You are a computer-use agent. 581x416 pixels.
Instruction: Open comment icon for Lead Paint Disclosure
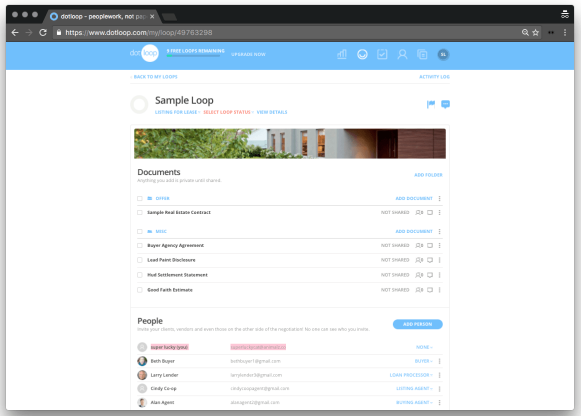tap(430, 260)
